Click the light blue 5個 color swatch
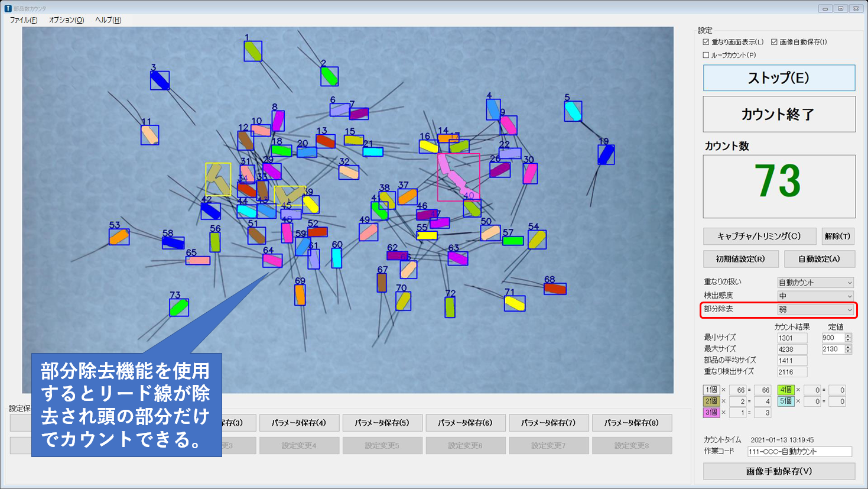The height and width of the screenshot is (489, 868). (785, 401)
